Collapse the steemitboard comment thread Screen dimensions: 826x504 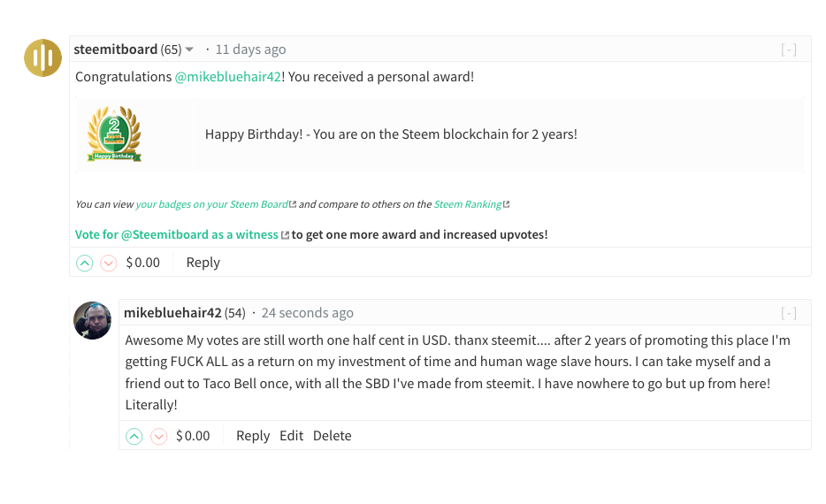[x=788, y=50]
